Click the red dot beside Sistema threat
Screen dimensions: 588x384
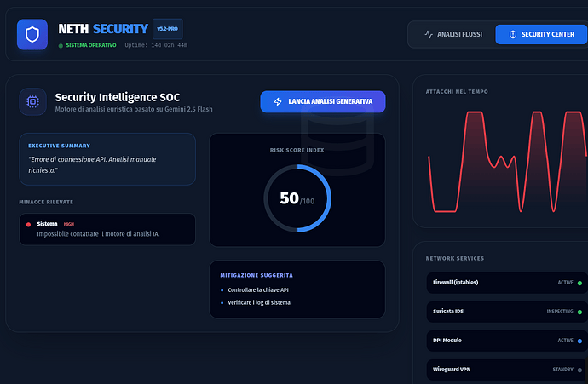pyautogui.click(x=28, y=224)
